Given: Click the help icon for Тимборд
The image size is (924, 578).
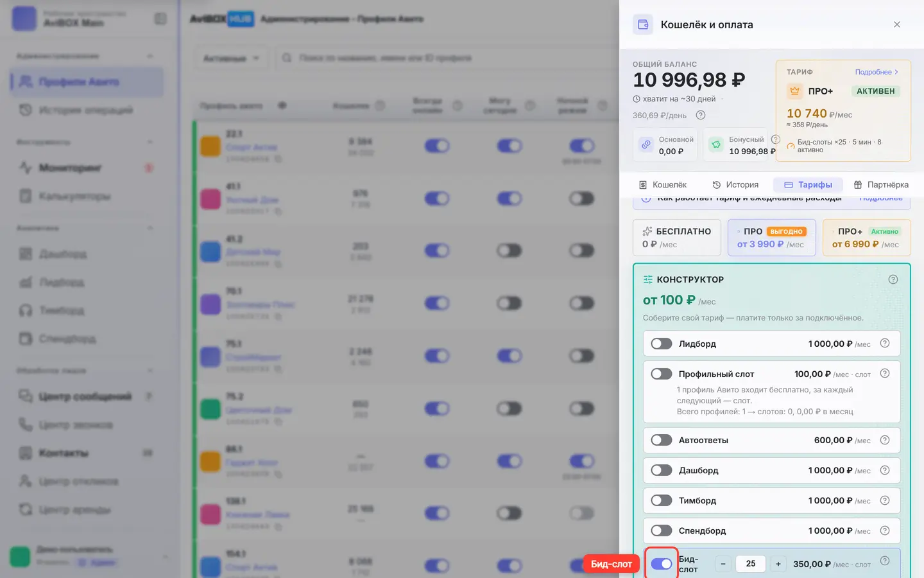Looking at the screenshot, I should (x=885, y=500).
